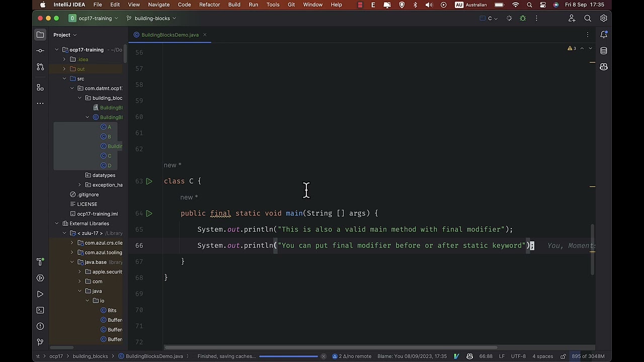Open the LF line separator selector

[x=502, y=356]
